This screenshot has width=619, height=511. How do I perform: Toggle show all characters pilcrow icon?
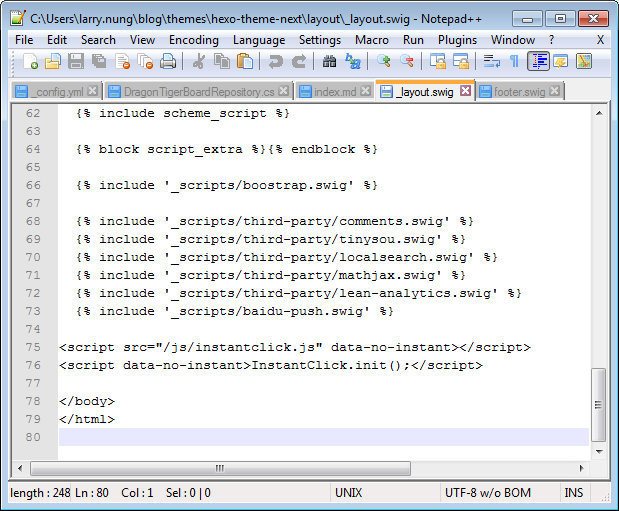(x=514, y=62)
